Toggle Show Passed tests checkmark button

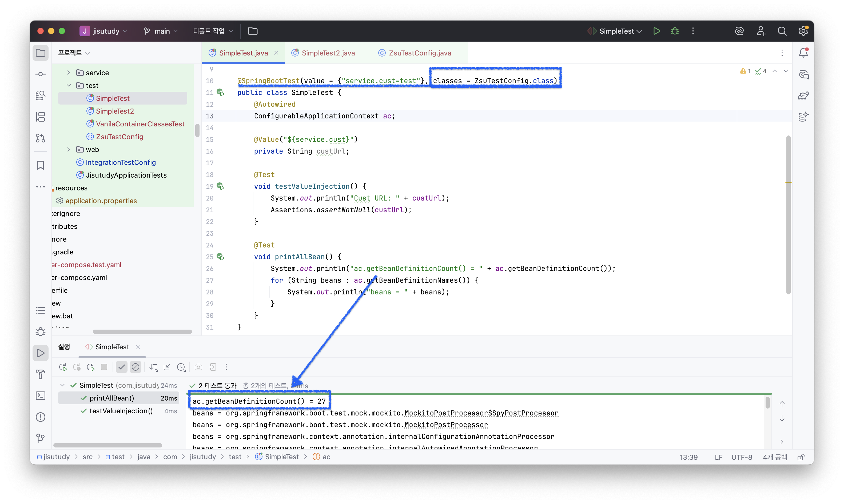[121, 367]
